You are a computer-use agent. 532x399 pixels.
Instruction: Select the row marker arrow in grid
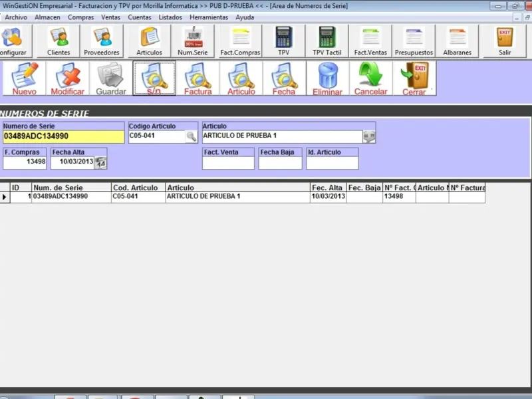point(5,197)
